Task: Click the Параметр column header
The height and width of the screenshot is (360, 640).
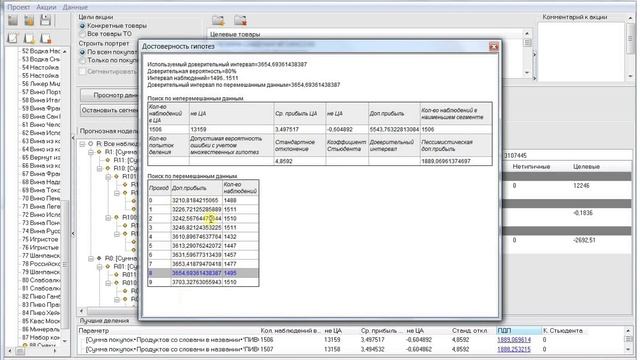Action: [x=168, y=331]
